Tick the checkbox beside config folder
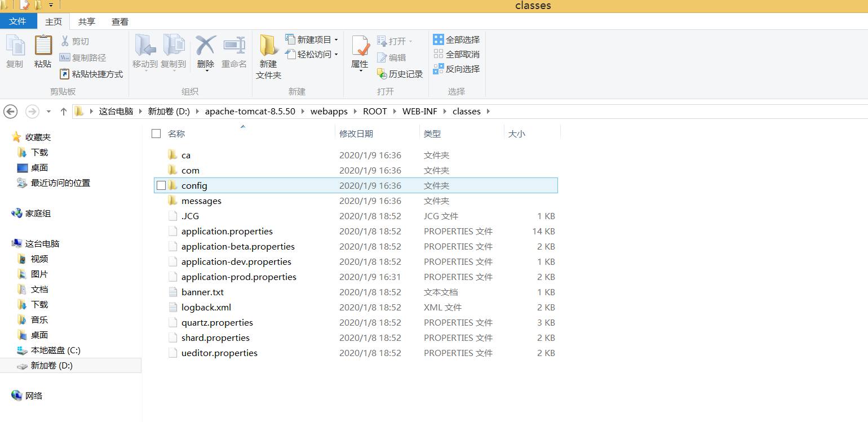The image size is (868, 422). (x=161, y=185)
